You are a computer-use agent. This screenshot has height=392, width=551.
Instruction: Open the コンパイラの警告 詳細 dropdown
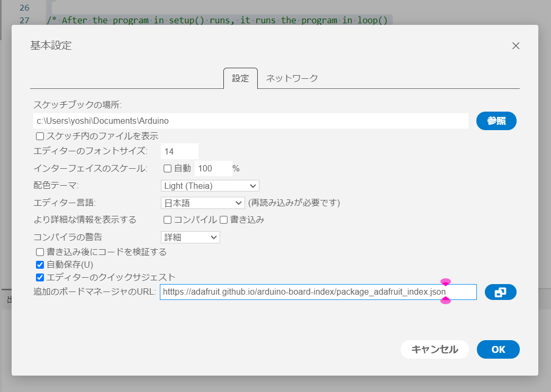point(191,238)
